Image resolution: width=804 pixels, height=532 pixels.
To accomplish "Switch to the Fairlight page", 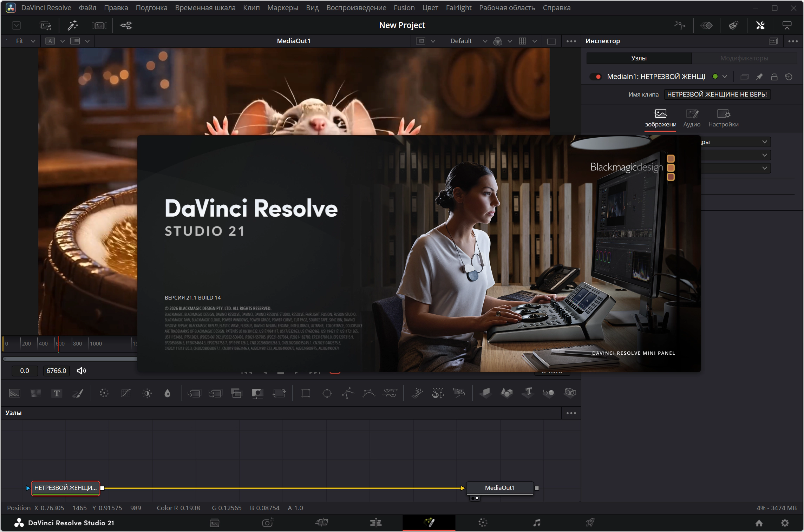I will [537, 523].
